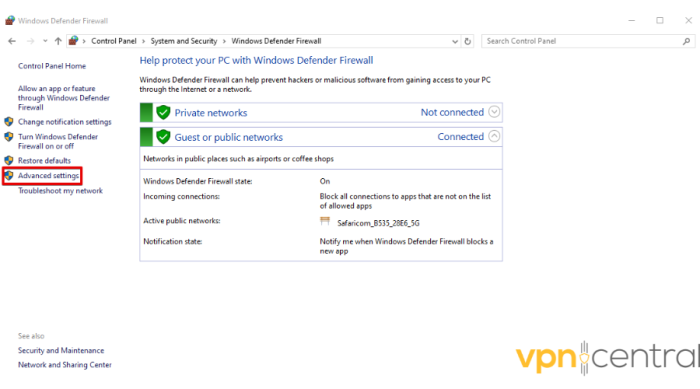The image size is (700, 389).
Task: Click the Notification state label
Action: click(172, 242)
